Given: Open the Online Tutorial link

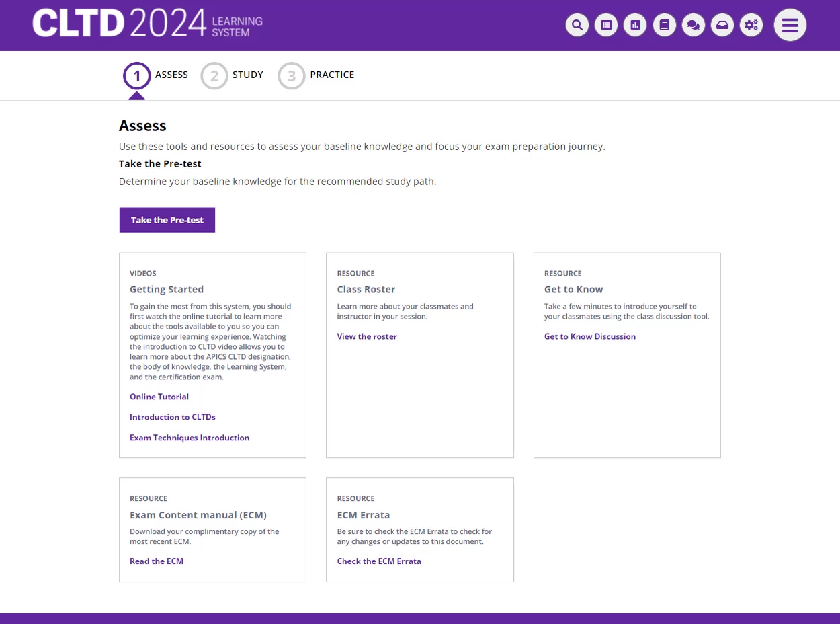Looking at the screenshot, I should (159, 397).
